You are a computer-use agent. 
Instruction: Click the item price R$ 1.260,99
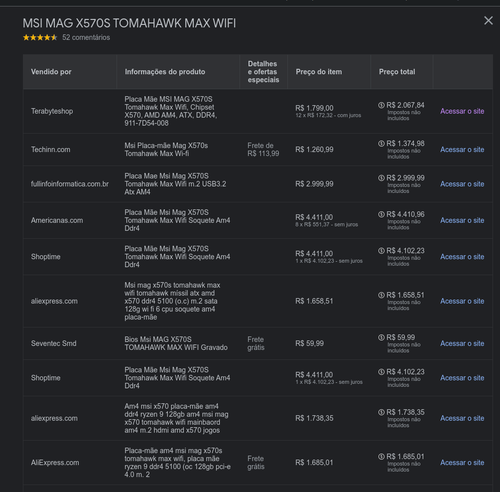coord(314,149)
